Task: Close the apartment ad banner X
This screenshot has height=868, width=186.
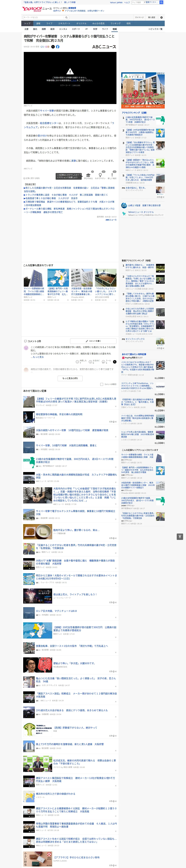Action: pyautogui.click(x=163, y=73)
